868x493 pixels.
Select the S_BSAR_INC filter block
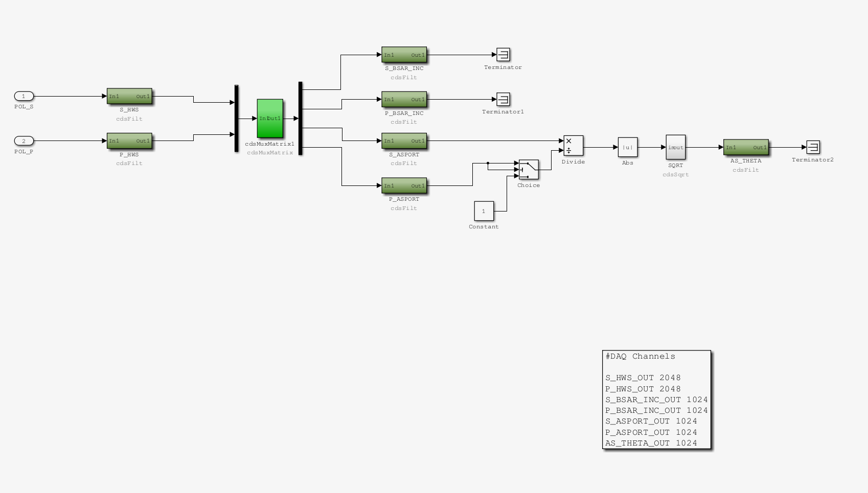click(x=404, y=55)
